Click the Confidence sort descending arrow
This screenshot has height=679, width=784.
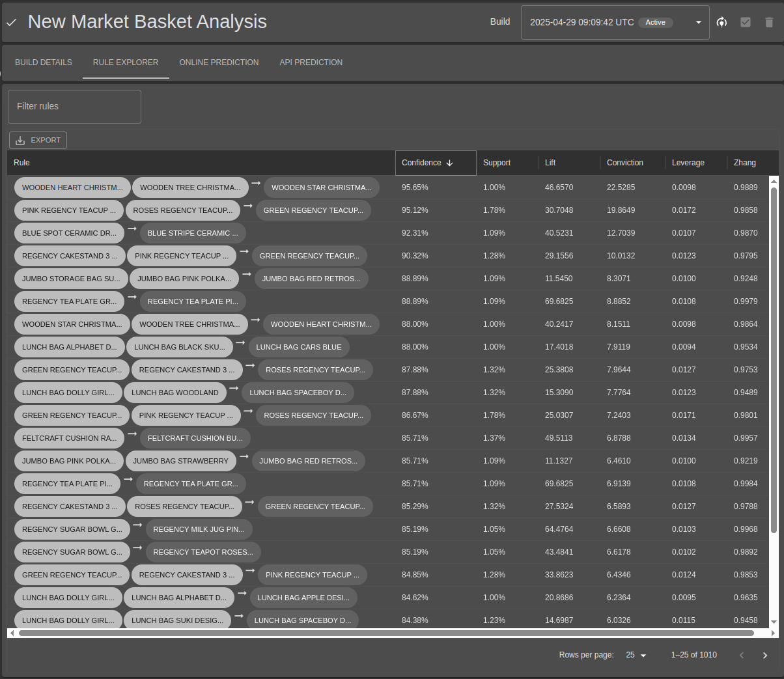[x=449, y=163]
